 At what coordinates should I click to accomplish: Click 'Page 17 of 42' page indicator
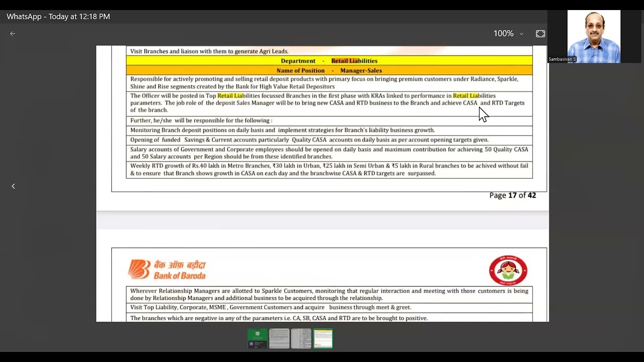coord(513,195)
